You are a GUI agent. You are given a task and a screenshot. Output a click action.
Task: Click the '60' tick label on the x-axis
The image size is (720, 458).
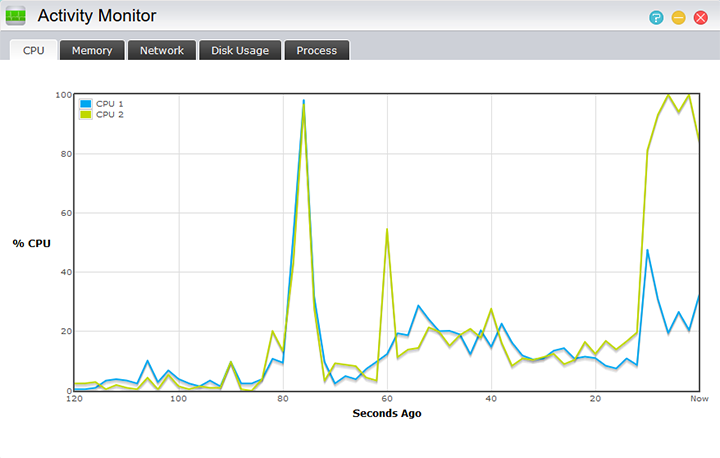[386, 400]
